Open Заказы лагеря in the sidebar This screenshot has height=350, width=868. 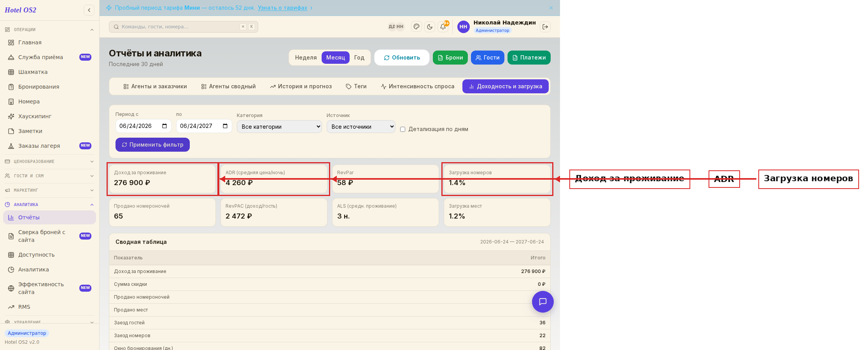49,146
